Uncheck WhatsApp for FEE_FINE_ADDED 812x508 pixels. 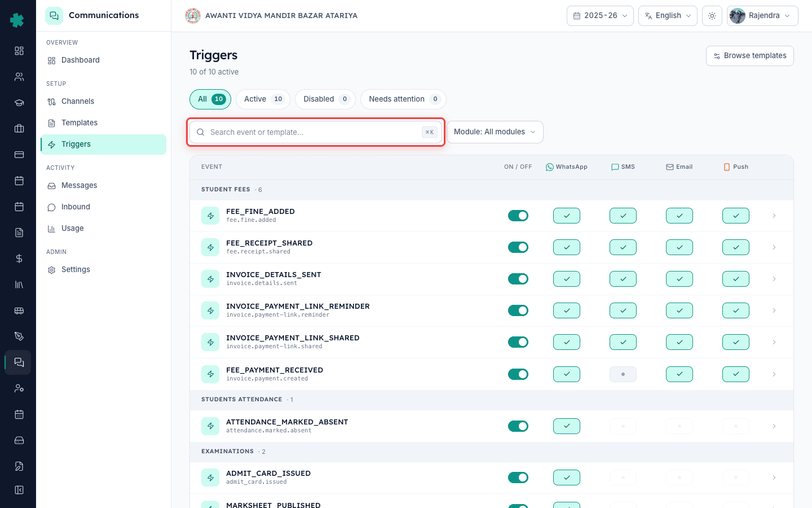pos(567,216)
